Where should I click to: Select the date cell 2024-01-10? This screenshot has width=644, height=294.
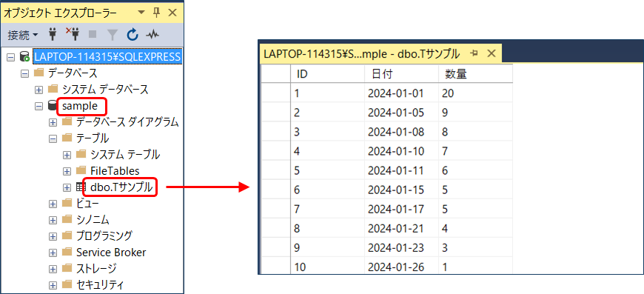point(401,151)
